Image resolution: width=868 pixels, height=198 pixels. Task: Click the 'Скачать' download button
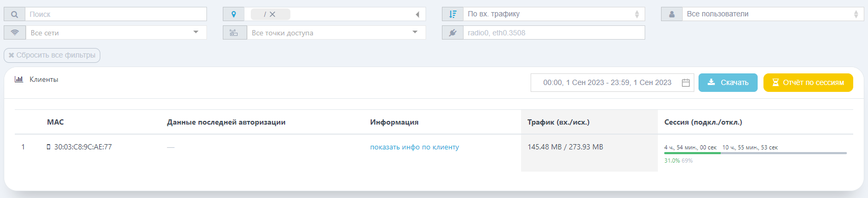728,82
